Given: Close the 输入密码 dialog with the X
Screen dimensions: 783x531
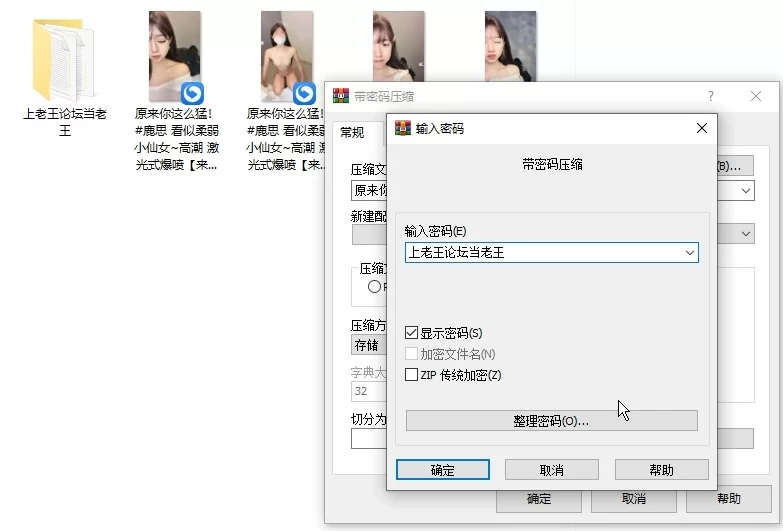Looking at the screenshot, I should coord(702,128).
